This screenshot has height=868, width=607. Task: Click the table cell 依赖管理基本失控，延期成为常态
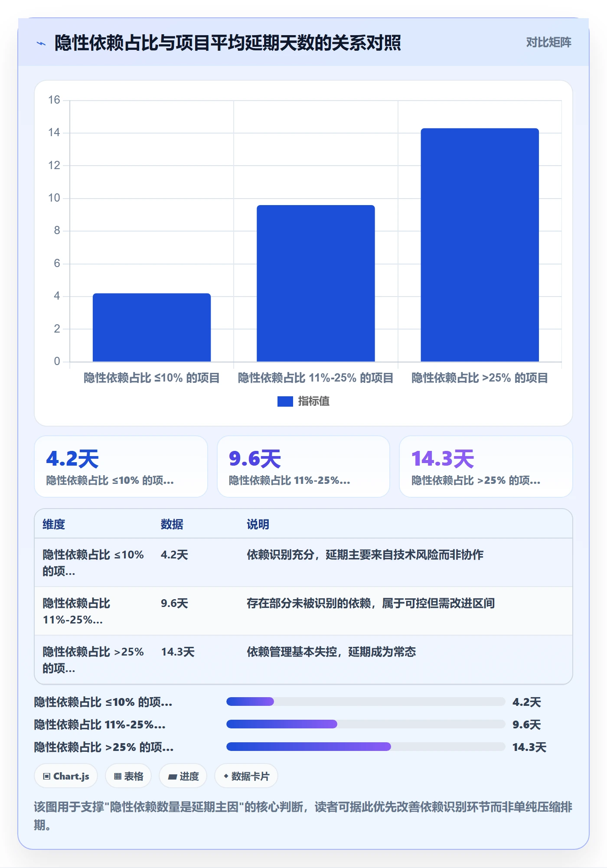[x=331, y=652]
